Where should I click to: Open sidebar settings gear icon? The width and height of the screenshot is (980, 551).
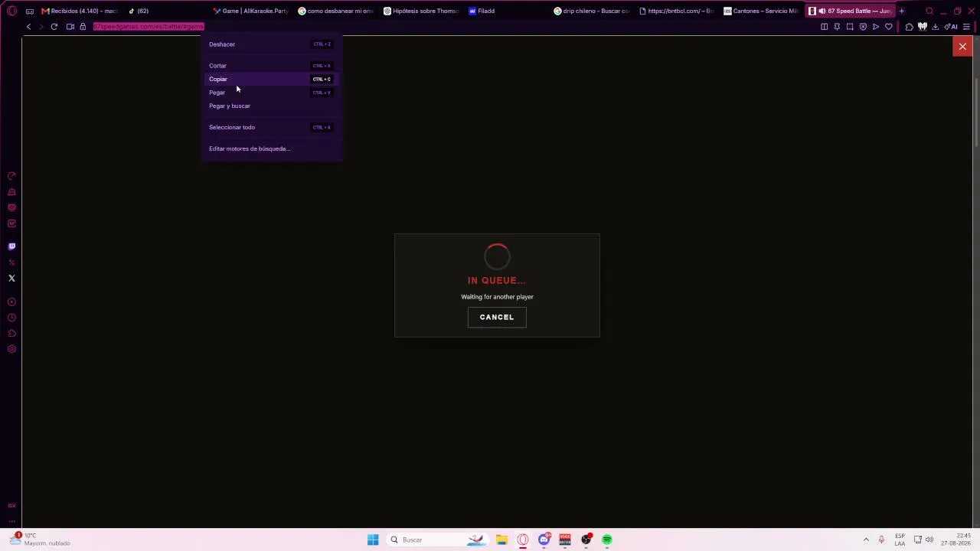tap(11, 349)
